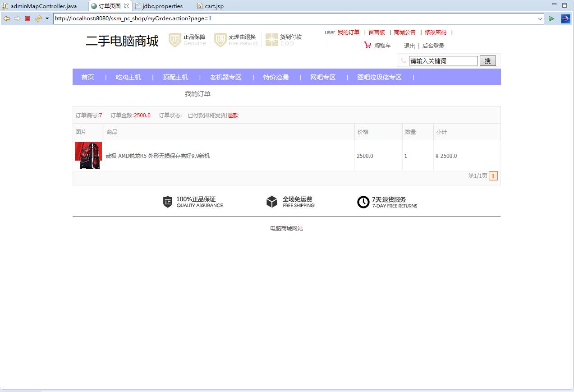Click the back navigation arrow
574x392 pixels.
(x=6, y=18)
